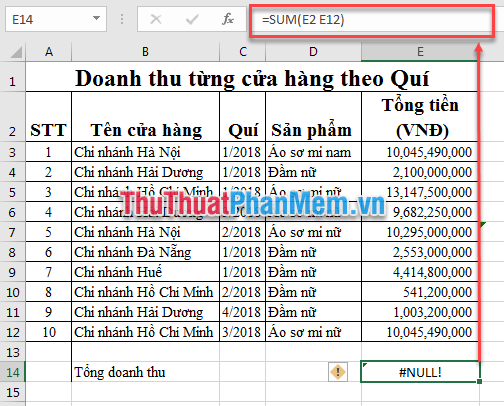Image resolution: width=504 pixels, height=406 pixels.
Task: Click the formula bar options dots handle
Action: 122,19
